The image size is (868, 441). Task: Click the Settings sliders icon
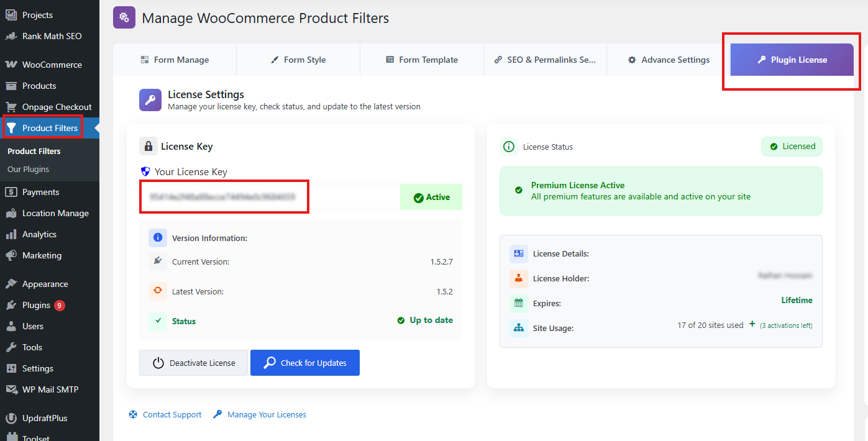coord(11,368)
